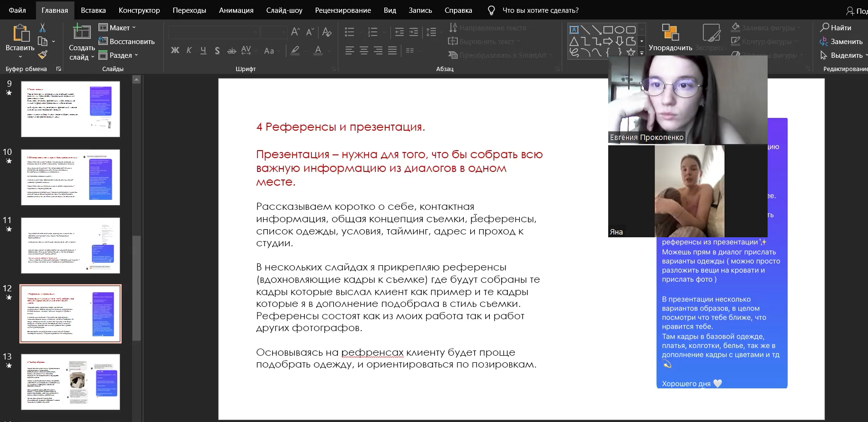Select the Format Painter brush icon
This screenshot has height=422, width=868.
43,55
